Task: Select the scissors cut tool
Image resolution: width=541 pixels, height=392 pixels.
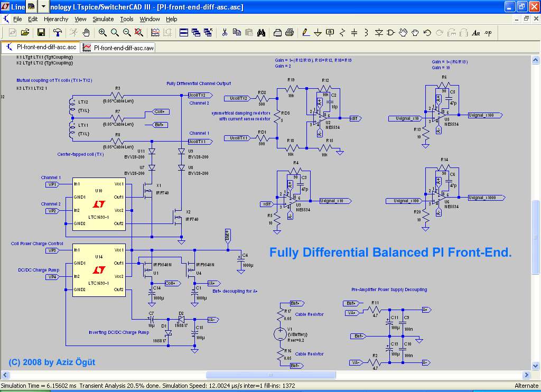Action: click(225, 33)
